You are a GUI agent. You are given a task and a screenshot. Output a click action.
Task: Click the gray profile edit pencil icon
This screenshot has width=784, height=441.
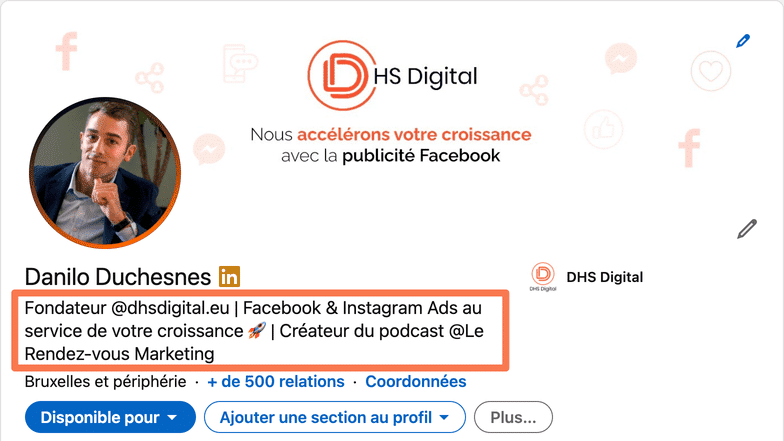tap(747, 228)
